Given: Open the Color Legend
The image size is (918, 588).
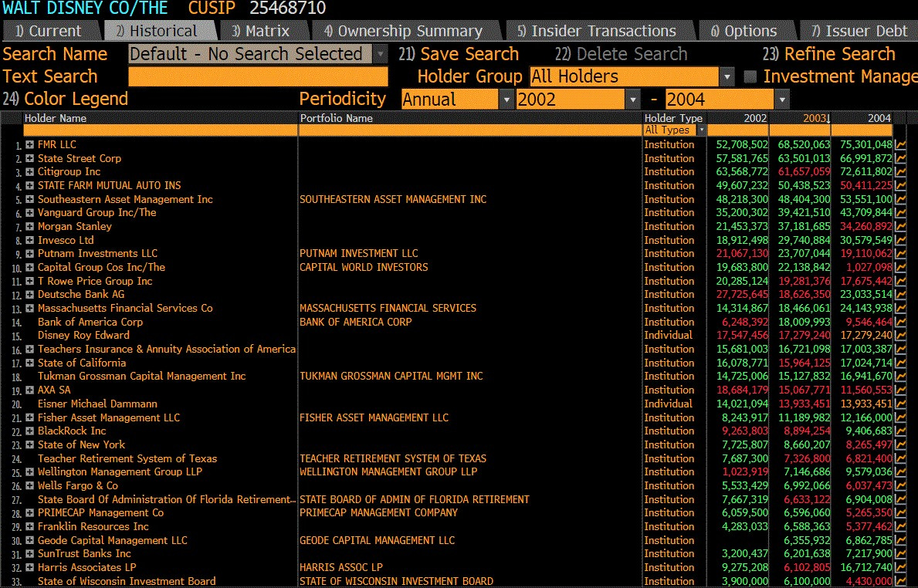Looking at the screenshot, I should (x=65, y=99).
